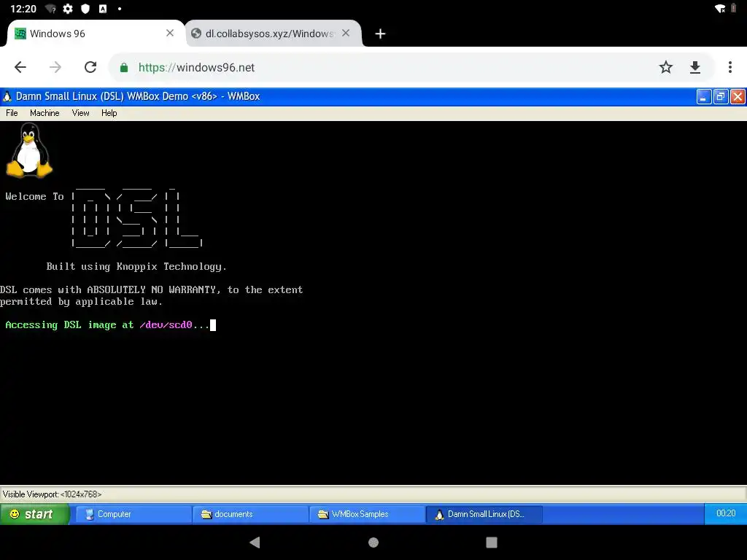
Task: Close the Windows 96 browser tab
Action: pyautogui.click(x=169, y=33)
